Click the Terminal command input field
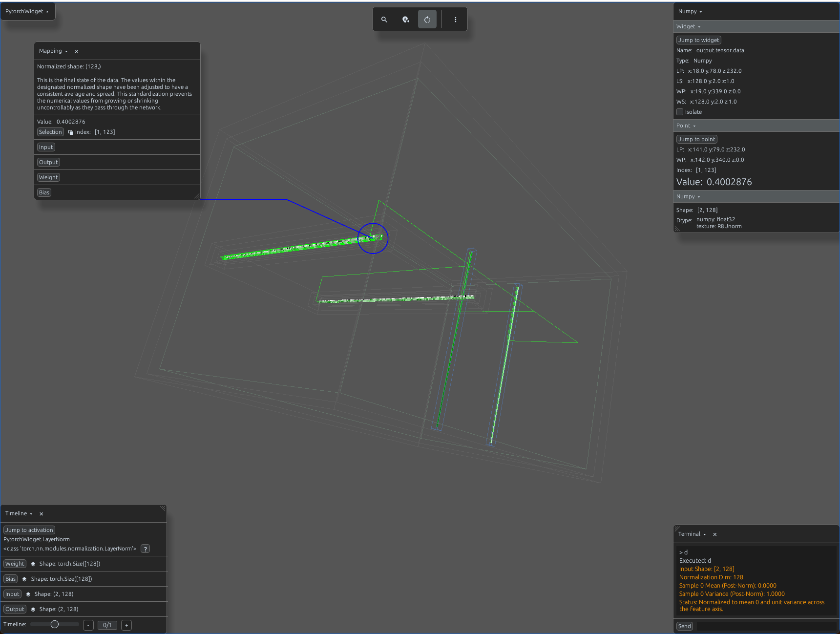 tap(766, 626)
